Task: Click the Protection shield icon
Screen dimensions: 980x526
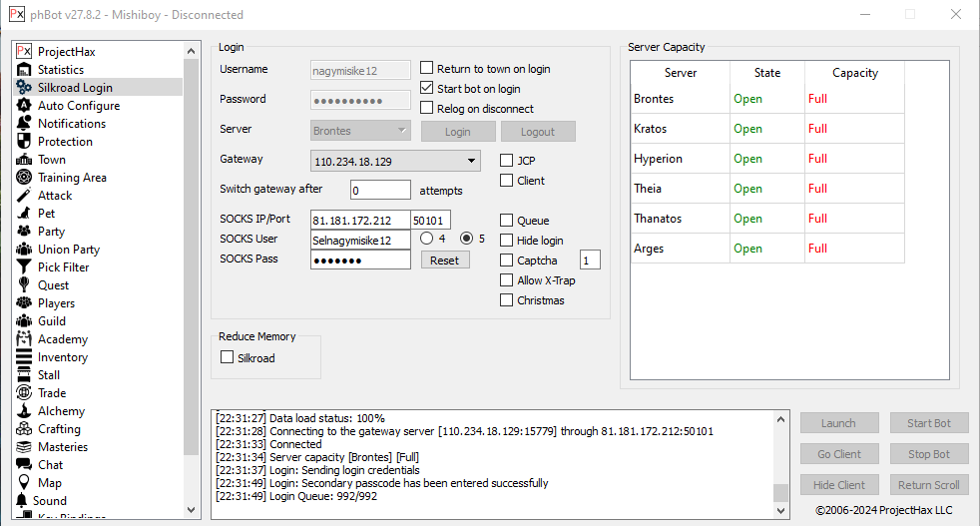Action: (x=24, y=142)
